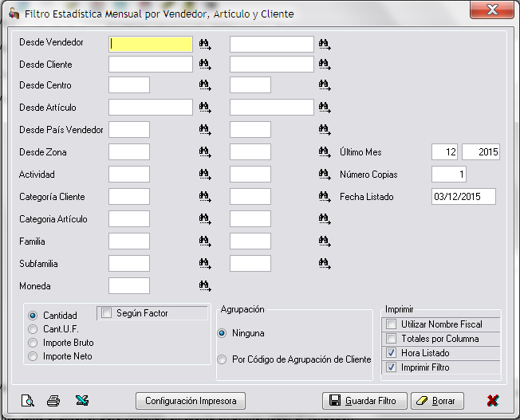Open lookup beside second Zona field
This screenshot has height=420, width=520.
[325, 152]
